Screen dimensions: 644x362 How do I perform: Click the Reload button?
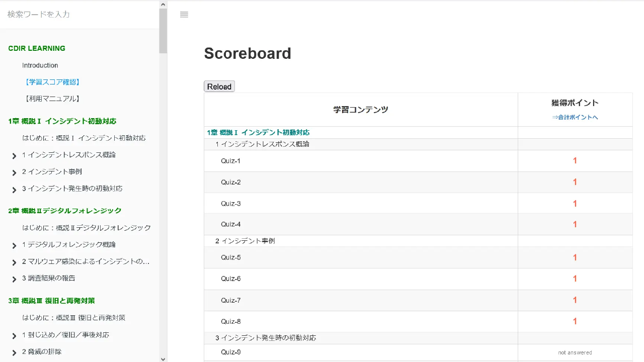(x=219, y=86)
